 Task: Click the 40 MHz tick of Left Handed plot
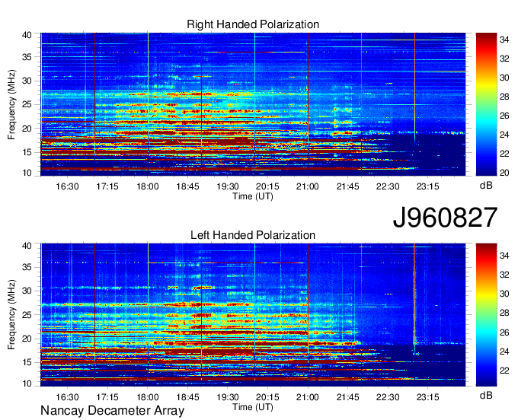pos(27,246)
